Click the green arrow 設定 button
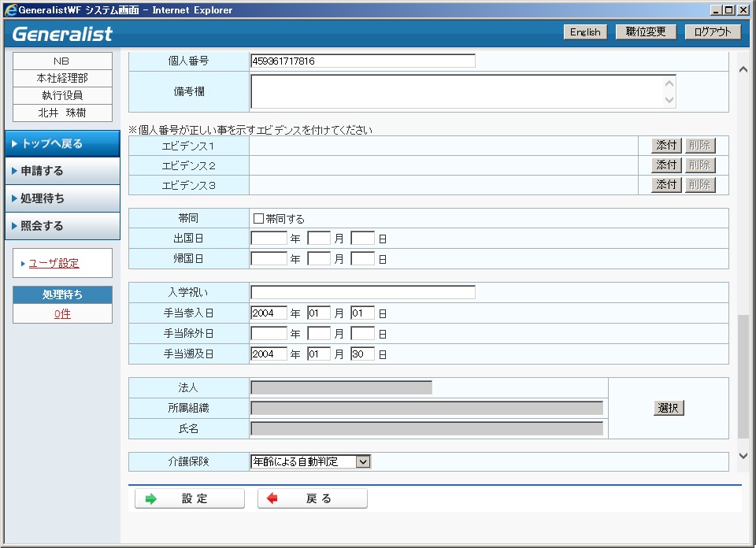The image size is (756, 548). [189, 498]
